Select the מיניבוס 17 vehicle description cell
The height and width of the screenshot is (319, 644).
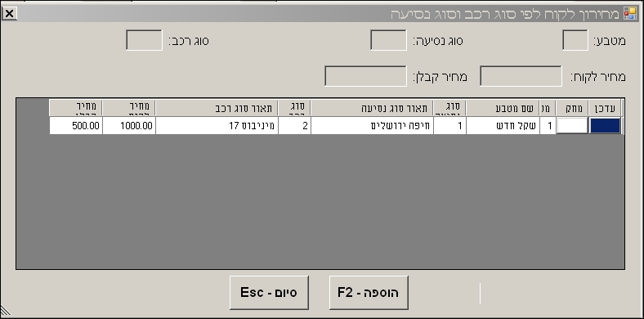point(217,125)
